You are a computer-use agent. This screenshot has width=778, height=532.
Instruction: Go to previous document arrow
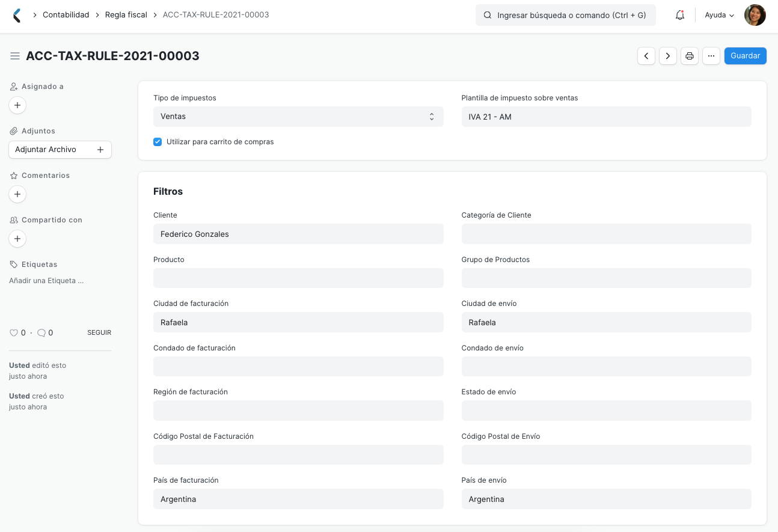[646, 56]
